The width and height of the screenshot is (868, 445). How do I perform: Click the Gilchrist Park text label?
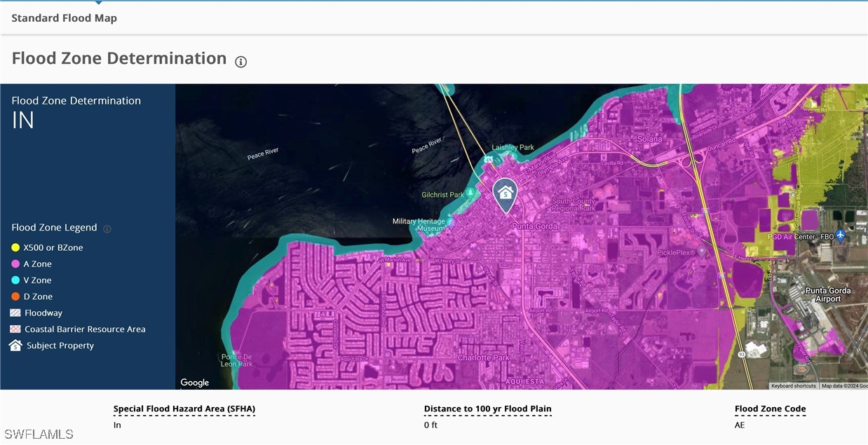(x=443, y=195)
